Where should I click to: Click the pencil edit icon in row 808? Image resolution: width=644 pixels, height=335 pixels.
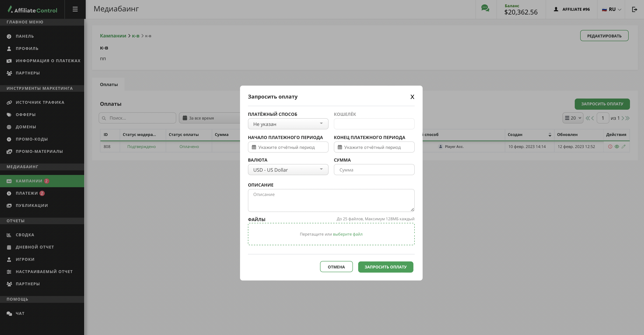tap(623, 147)
